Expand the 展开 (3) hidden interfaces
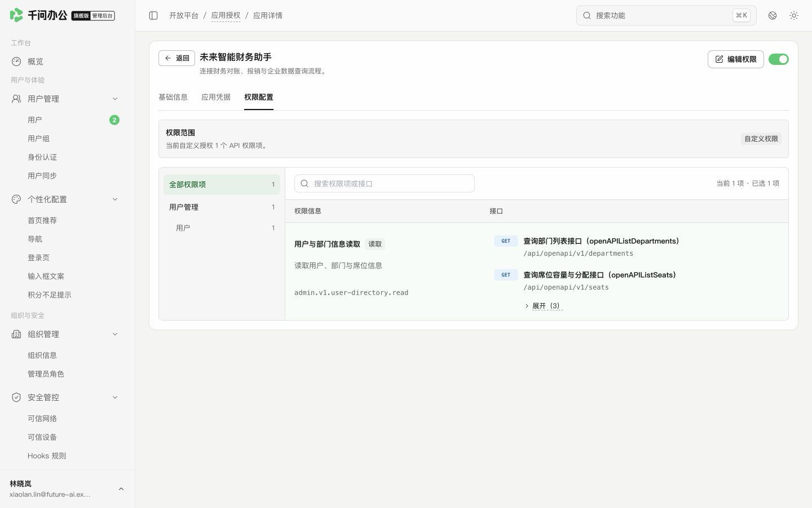812x508 pixels. click(544, 306)
